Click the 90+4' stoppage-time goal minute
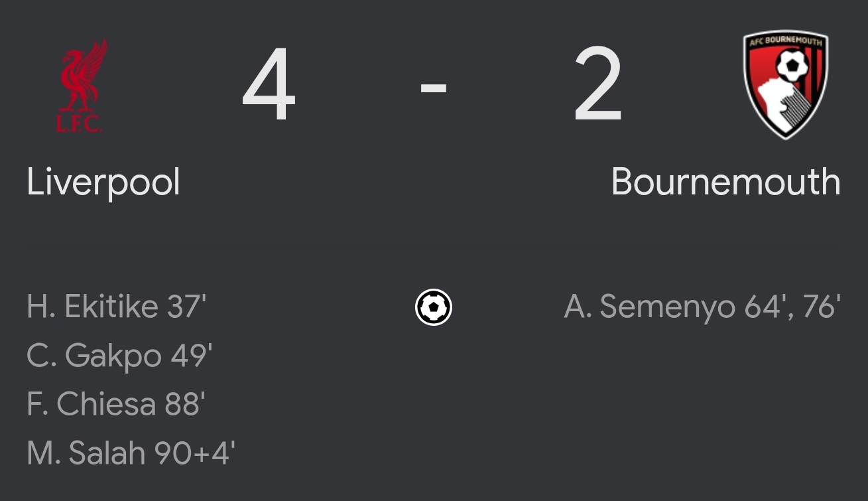 195,453
